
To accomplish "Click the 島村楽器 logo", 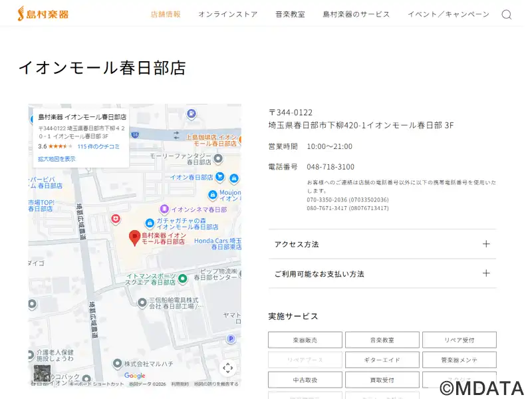I will 43,14.
